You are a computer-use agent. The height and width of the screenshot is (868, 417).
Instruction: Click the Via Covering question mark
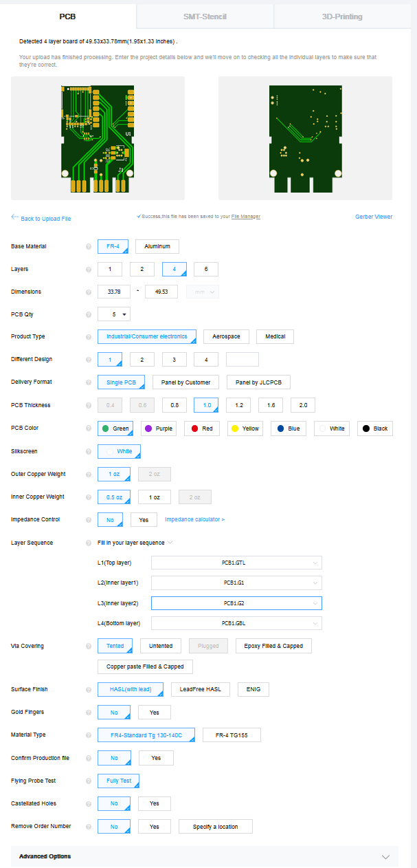pos(88,646)
